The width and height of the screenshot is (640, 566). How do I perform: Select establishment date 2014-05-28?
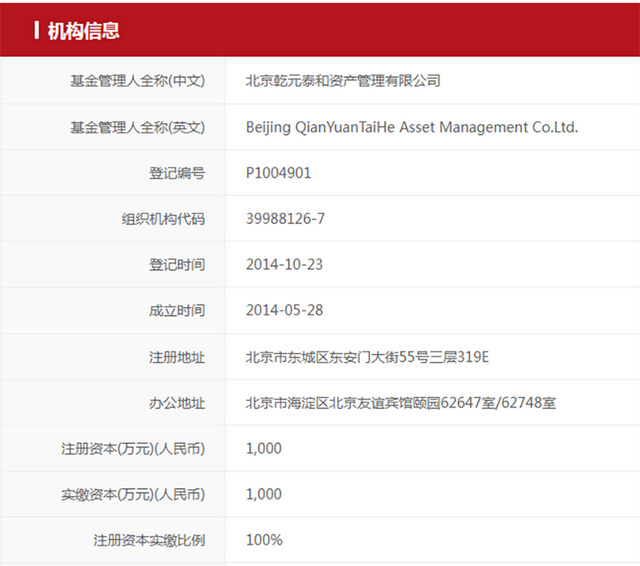pyautogui.click(x=284, y=310)
